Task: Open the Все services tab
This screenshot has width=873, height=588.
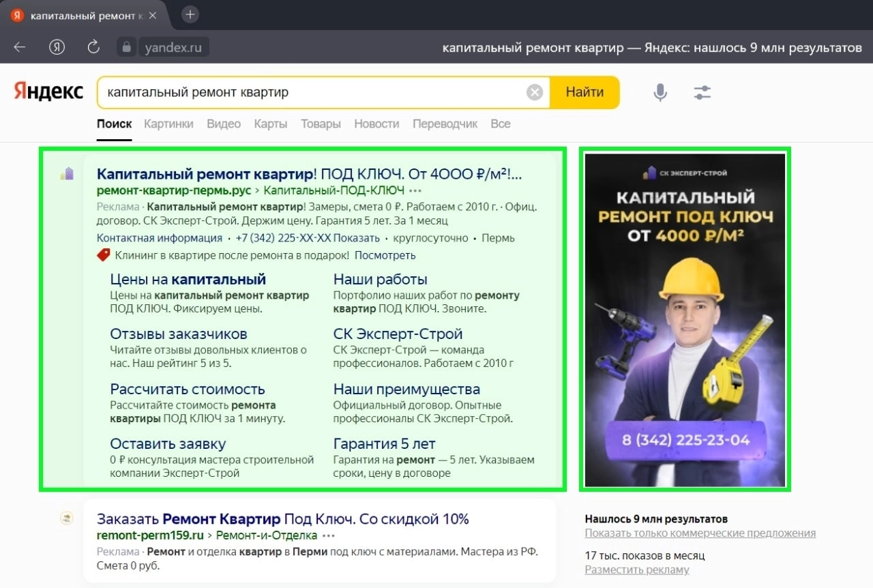Action: point(501,123)
